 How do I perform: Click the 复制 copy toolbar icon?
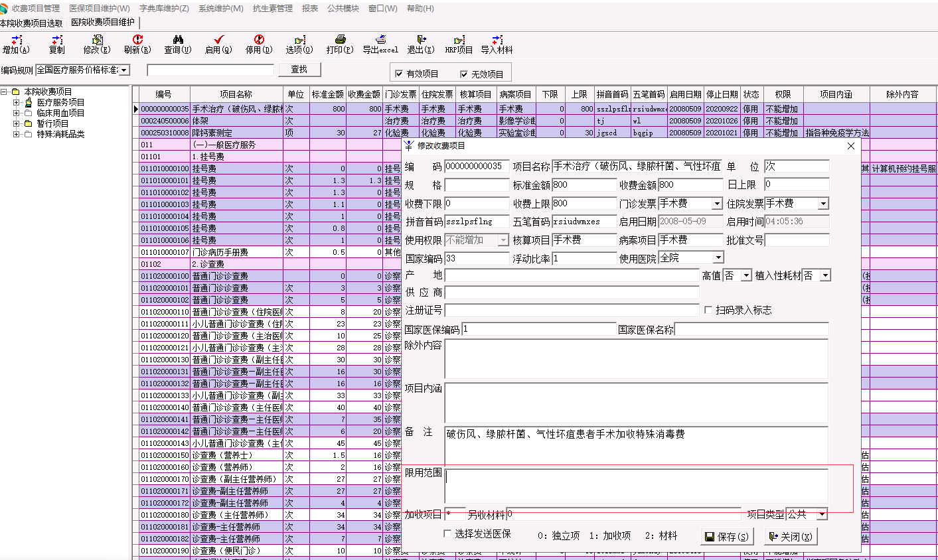pos(57,44)
